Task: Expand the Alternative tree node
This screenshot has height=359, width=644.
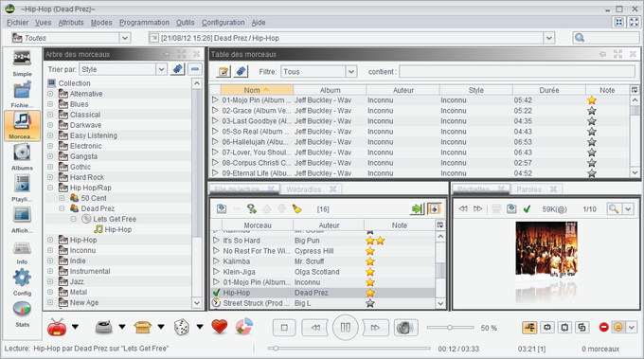Action: [x=50, y=94]
